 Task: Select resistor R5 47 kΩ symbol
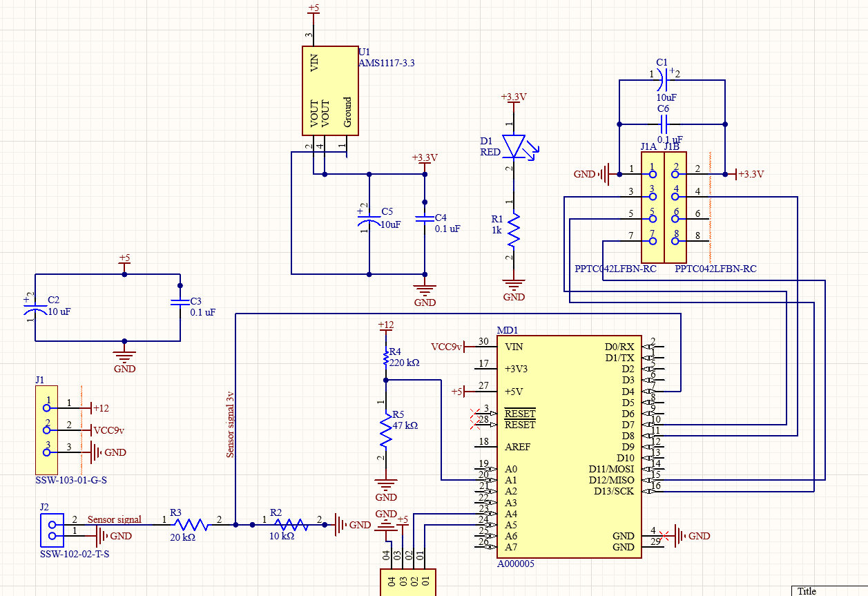click(x=386, y=431)
